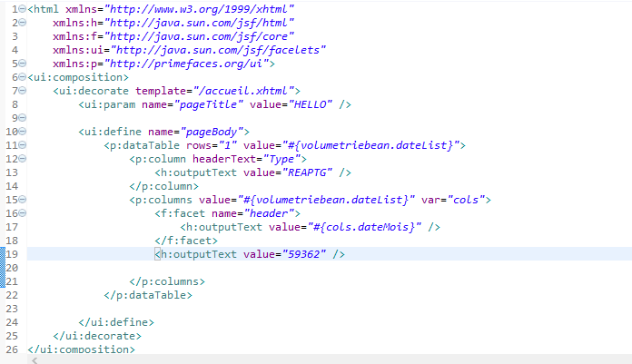This screenshot has width=632, height=364.
Task: Place cursor on "#{cols.dateMois}" expression
Action: point(364,227)
